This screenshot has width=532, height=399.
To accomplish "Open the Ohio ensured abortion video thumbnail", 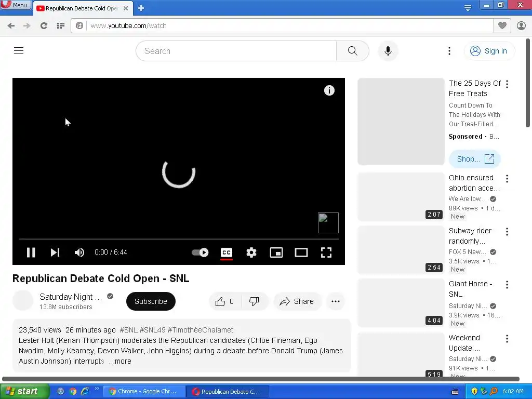I will point(401,197).
